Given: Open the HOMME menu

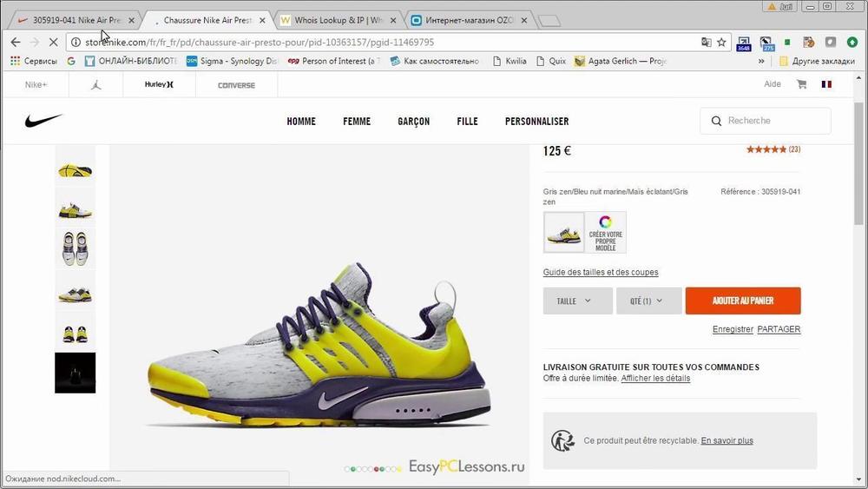Looking at the screenshot, I should click(x=301, y=122).
